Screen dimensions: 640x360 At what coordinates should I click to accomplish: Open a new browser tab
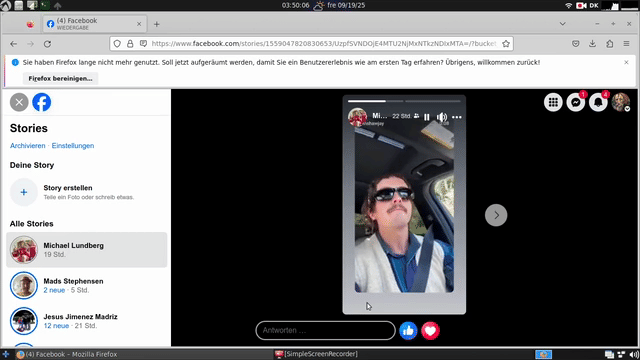pos(157,24)
